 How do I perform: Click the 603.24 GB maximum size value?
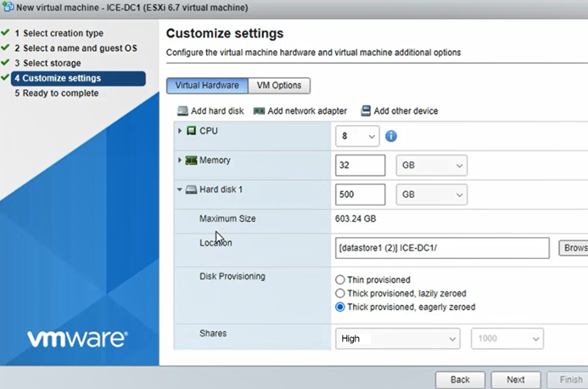(x=356, y=218)
